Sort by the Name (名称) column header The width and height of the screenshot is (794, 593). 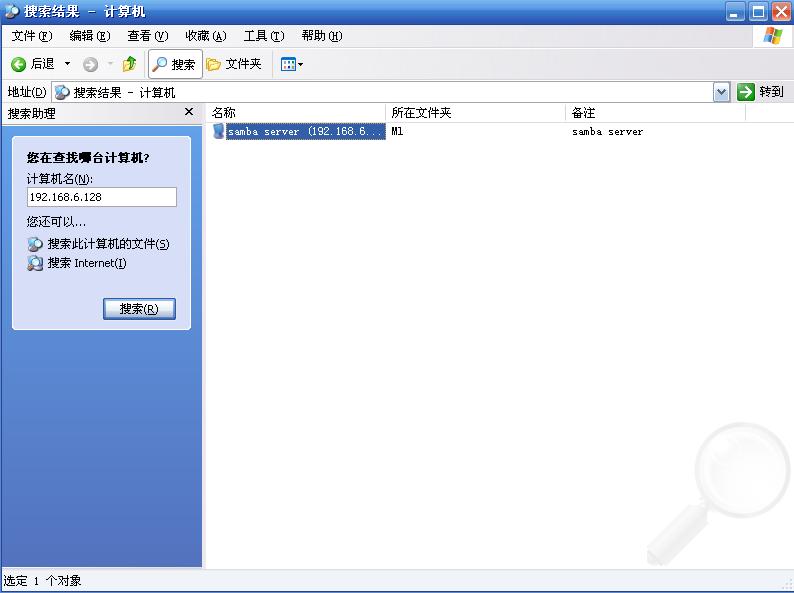[295, 113]
